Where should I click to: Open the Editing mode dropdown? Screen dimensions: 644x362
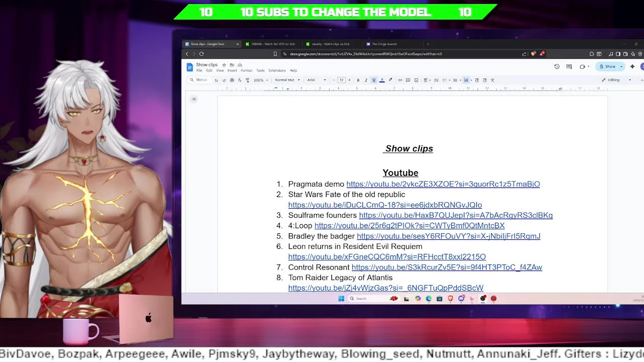coord(616,80)
